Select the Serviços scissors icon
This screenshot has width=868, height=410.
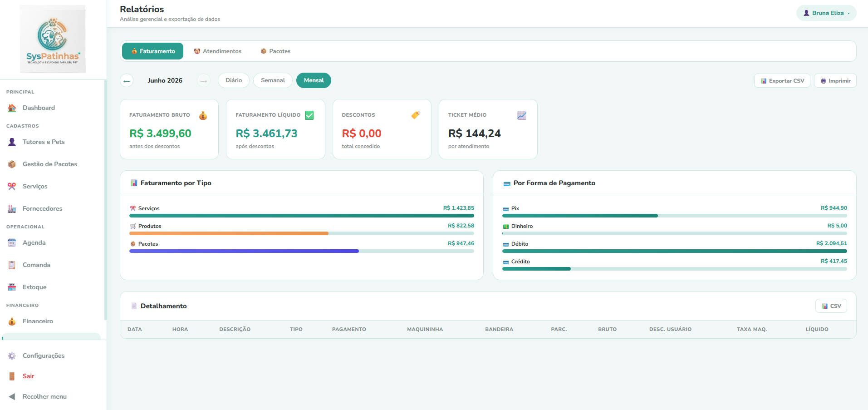(12, 187)
